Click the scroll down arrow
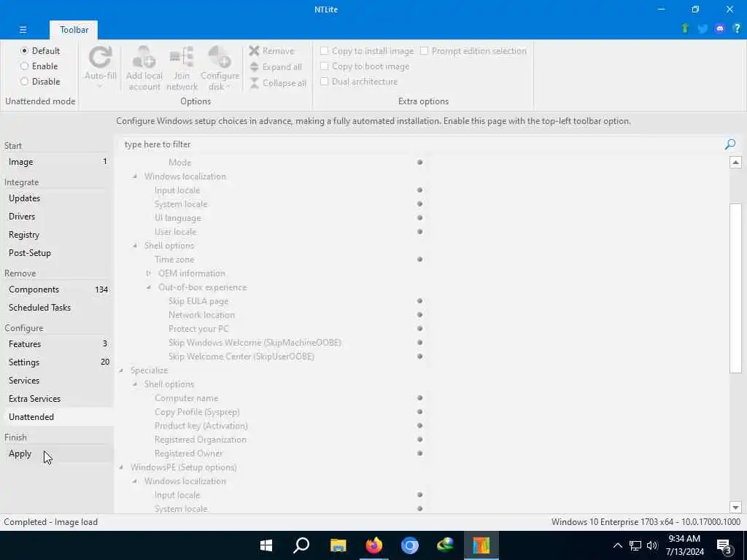747x560 pixels. 735,507
